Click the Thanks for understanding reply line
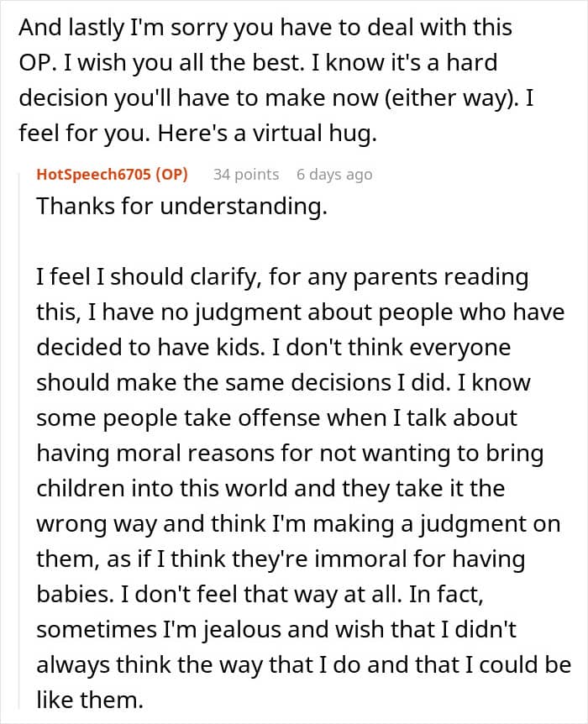 pyautogui.click(x=181, y=207)
